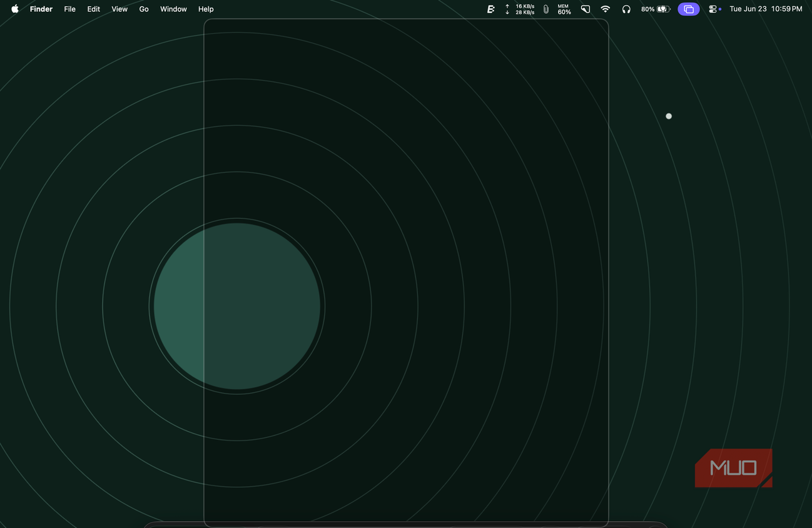
Task: Open the 80% battery status menu
Action: click(656, 9)
